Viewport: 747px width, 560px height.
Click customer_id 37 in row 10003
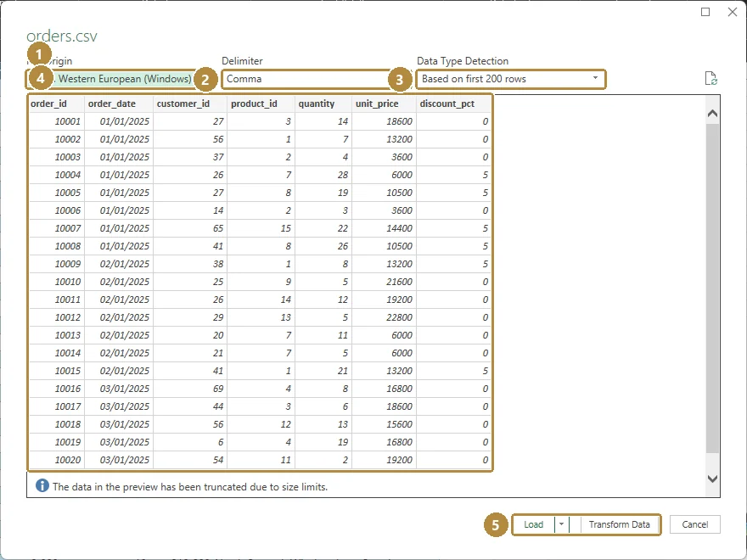pos(190,157)
